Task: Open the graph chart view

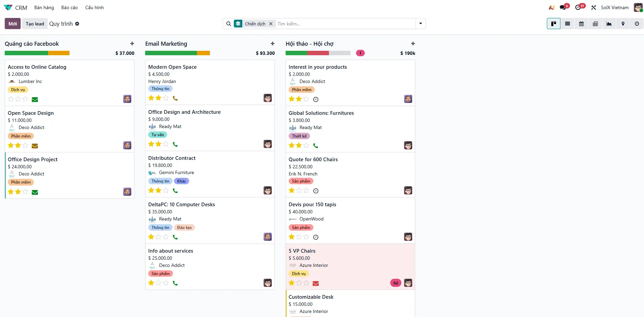Action: click(609, 24)
